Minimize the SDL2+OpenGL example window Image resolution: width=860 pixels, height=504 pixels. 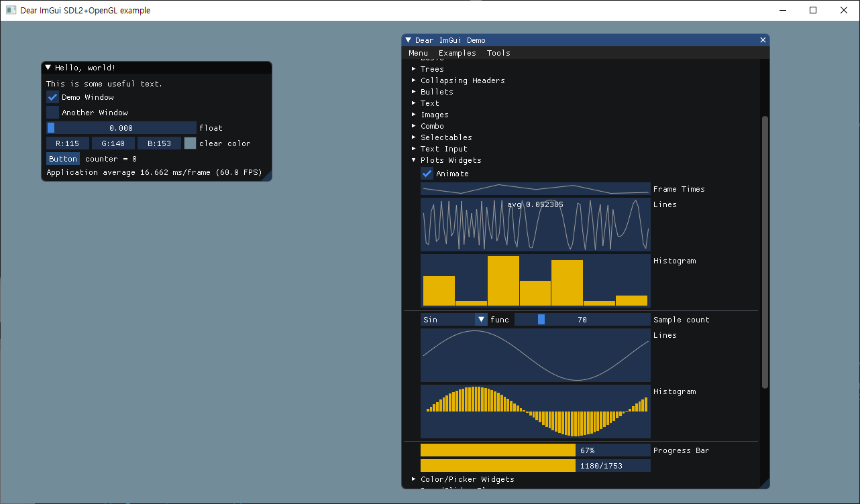pos(782,10)
